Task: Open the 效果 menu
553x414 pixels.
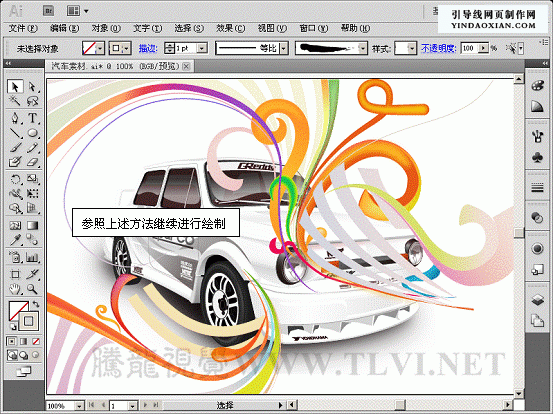Action: tap(230, 28)
